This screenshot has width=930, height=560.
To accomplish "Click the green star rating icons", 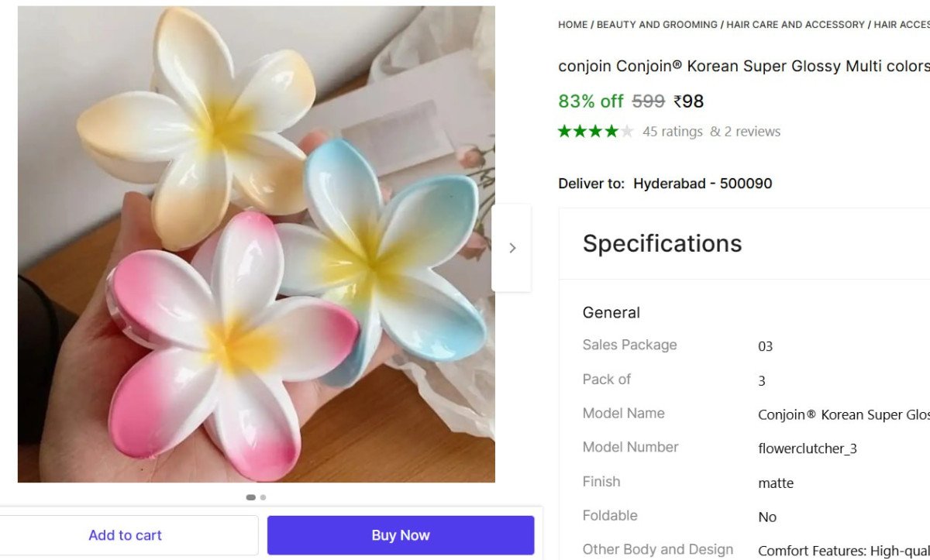I will (595, 132).
